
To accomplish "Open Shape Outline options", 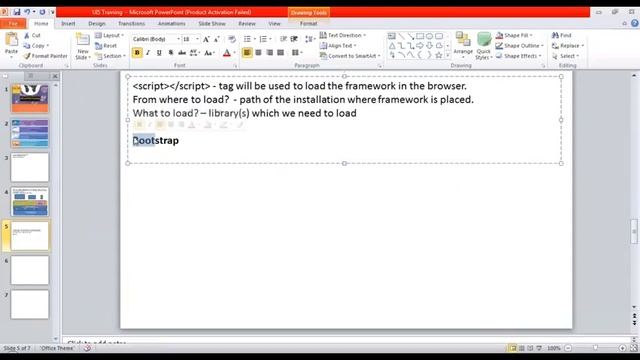I will click(x=520, y=46).
